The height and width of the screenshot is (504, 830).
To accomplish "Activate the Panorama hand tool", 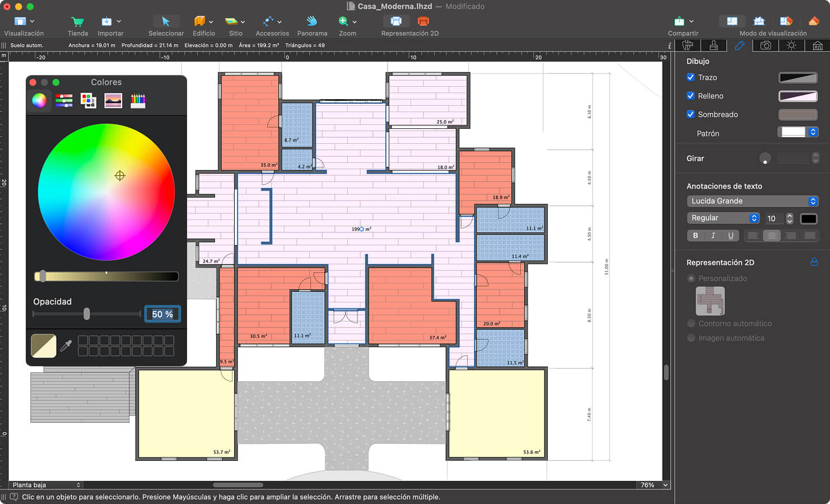I will [312, 21].
